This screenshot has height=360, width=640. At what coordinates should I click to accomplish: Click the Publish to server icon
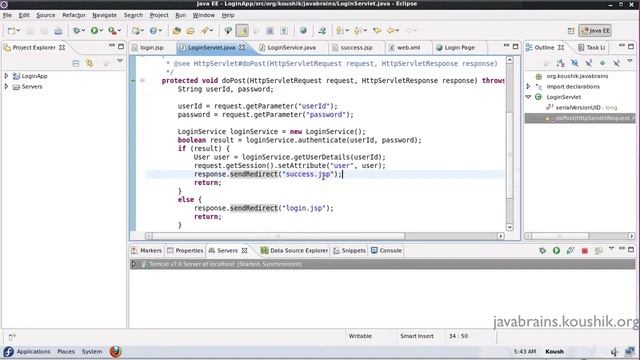(x=598, y=251)
